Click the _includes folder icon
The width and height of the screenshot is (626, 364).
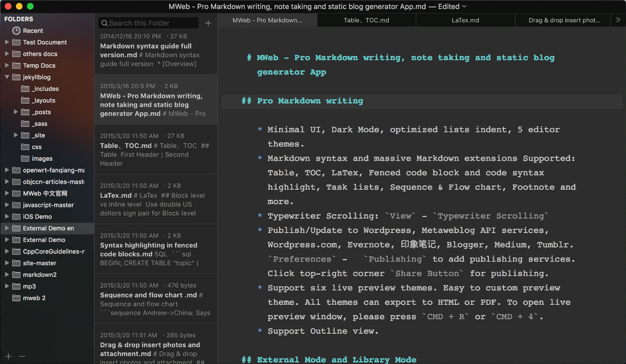point(26,89)
